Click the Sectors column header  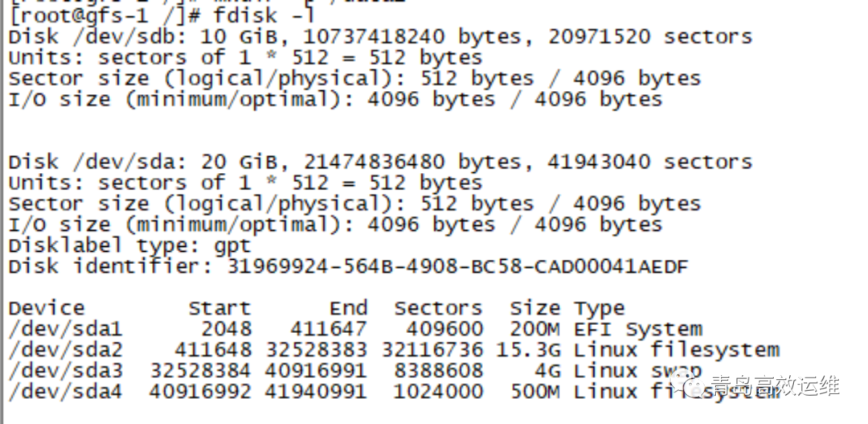[438, 308]
